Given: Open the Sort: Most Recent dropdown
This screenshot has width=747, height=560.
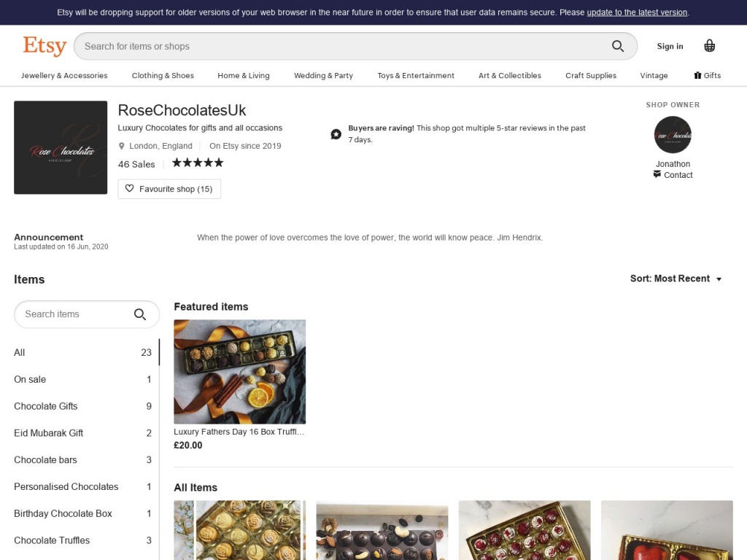Looking at the screenshot, I should coord(676,279).
